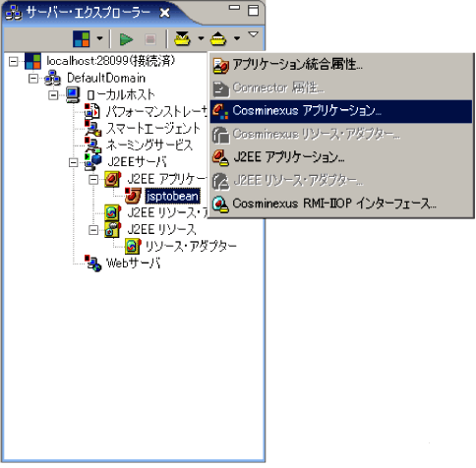Click the Webサーバ globe icon
Viewport: 476px width, 468px height.
93,263
